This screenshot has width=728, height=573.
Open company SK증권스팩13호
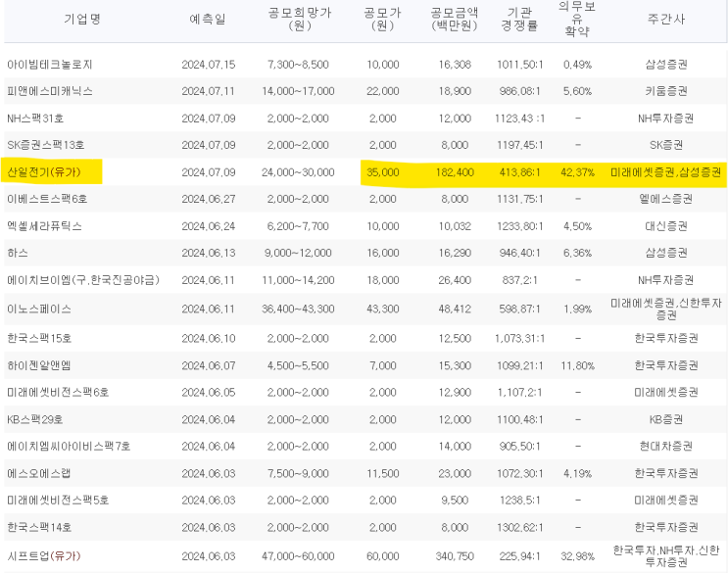click(45, 145)
